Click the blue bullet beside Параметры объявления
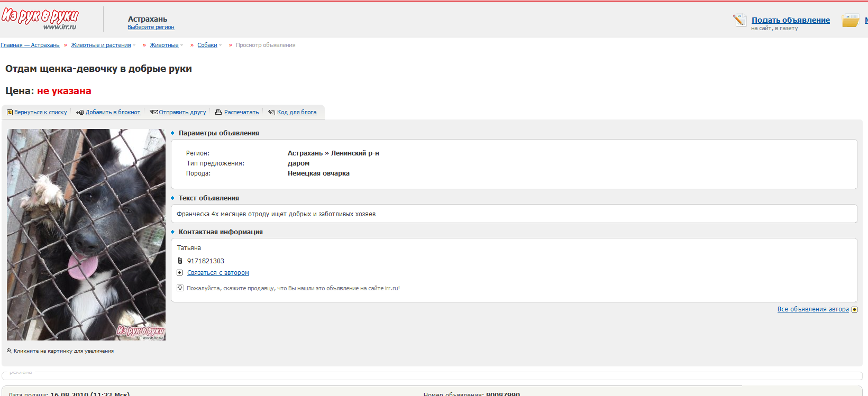The image size is (868, 396). coord(173,133)
